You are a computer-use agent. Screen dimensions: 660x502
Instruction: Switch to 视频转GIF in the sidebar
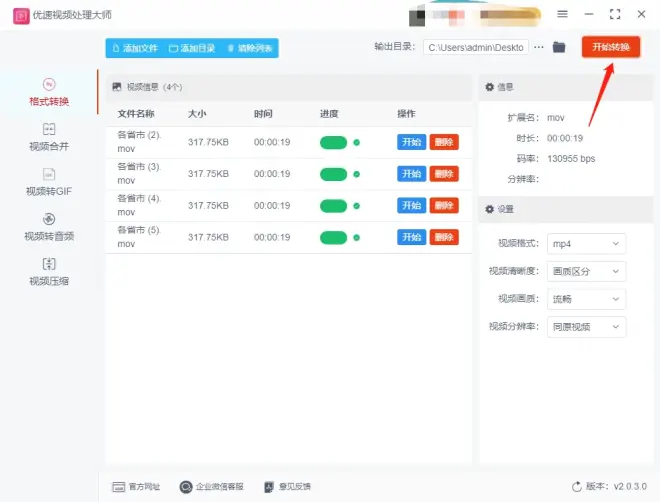(49, 181)
